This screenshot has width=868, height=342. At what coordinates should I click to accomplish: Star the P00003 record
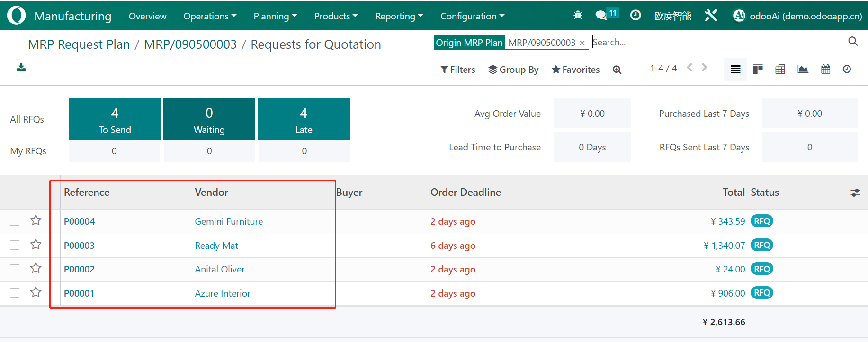[x=36, y=245]
